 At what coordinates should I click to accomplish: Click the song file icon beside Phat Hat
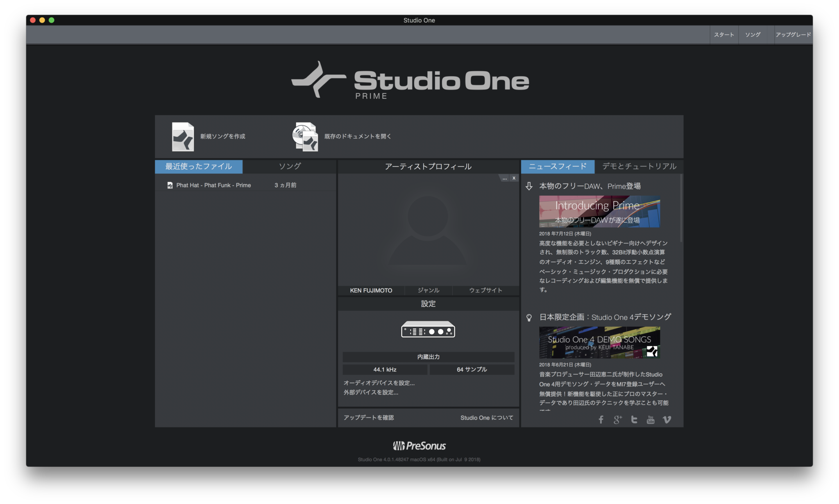(x=170, y=185)
